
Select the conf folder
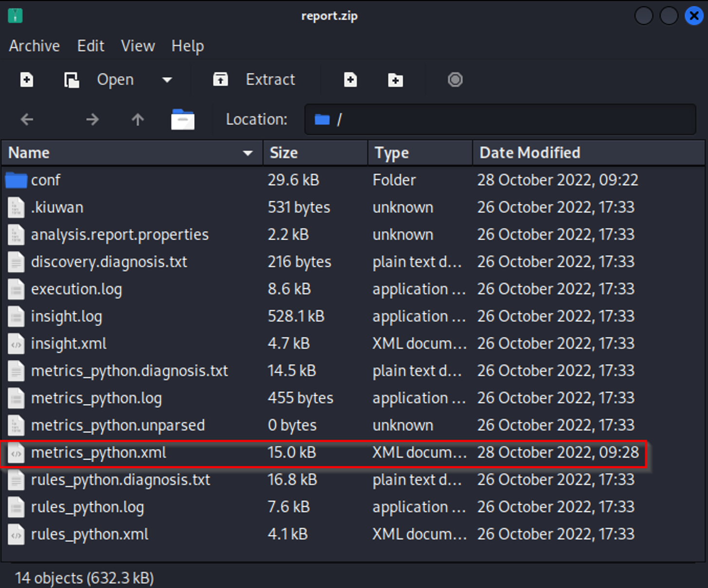click(46, 180)
